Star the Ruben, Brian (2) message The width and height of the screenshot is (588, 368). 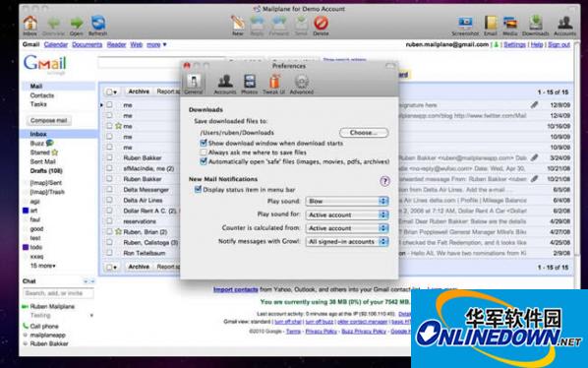tap(119, 231)
